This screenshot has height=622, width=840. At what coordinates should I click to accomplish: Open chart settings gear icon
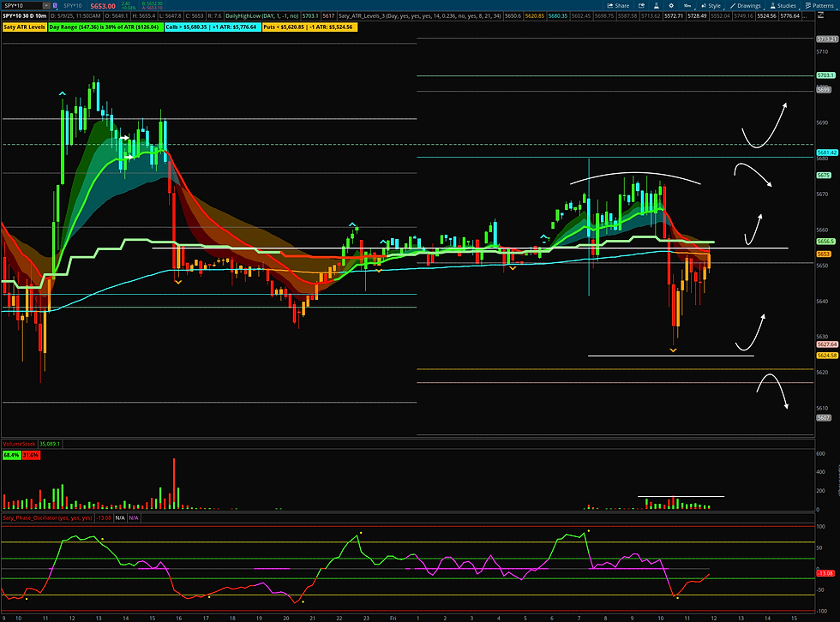(670, 5)
